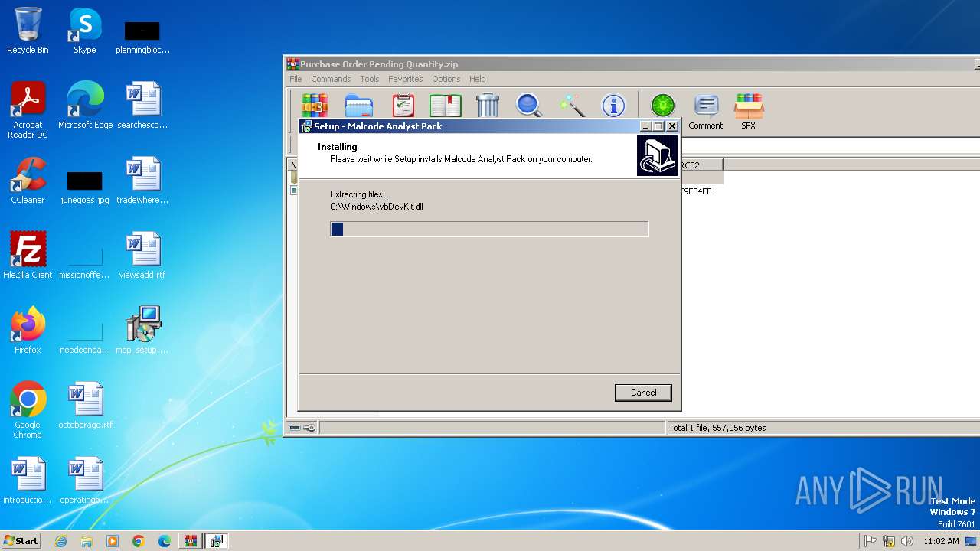Click Show Desktop button at taskbar end
Viewport: 980px width, 551px height.
tap(972, 541)
